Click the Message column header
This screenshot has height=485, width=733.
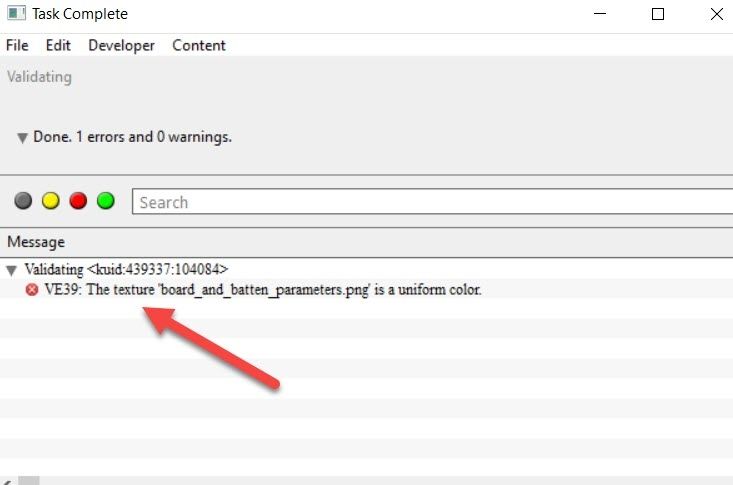coord(36,242)
